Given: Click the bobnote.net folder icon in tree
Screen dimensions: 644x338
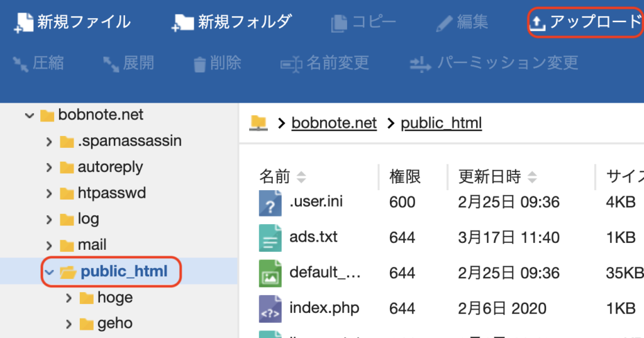Looking at the screenshot, I should [47, 116].
